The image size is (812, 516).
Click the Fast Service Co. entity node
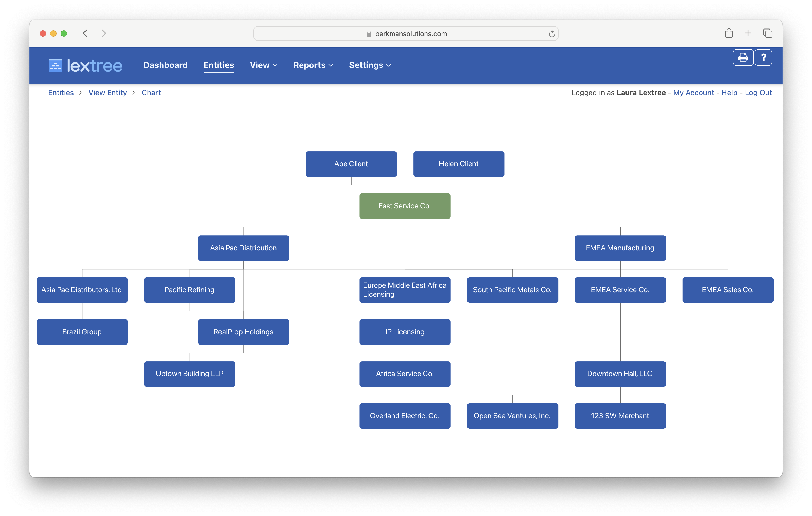[405, 206]
